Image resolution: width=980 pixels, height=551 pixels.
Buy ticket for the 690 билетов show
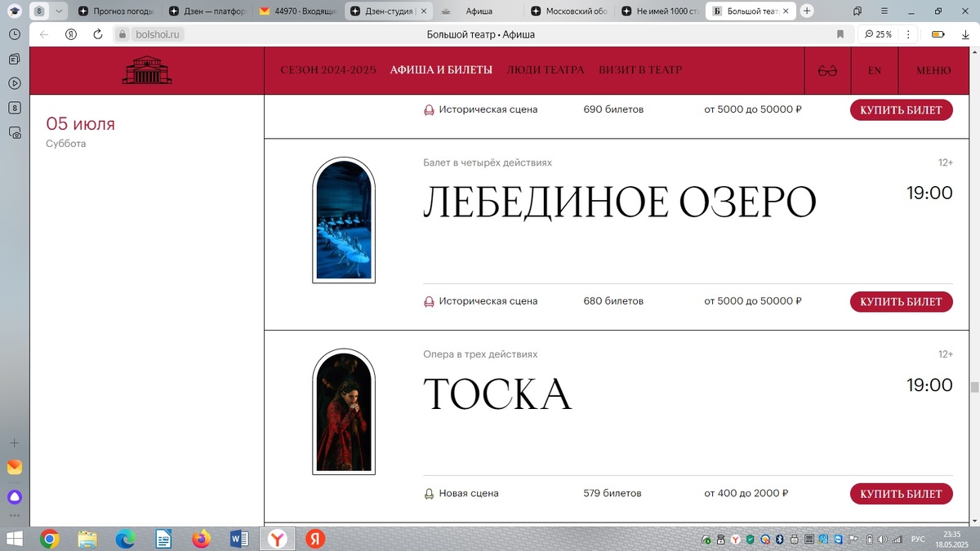pyautogui.click(x=901, y=110)
